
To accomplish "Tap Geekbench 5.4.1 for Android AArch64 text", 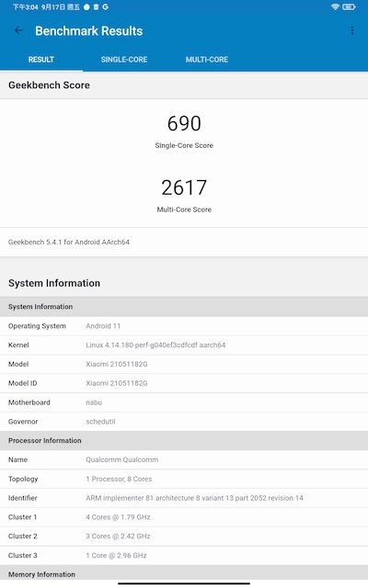I will click(x=69, y=243).
